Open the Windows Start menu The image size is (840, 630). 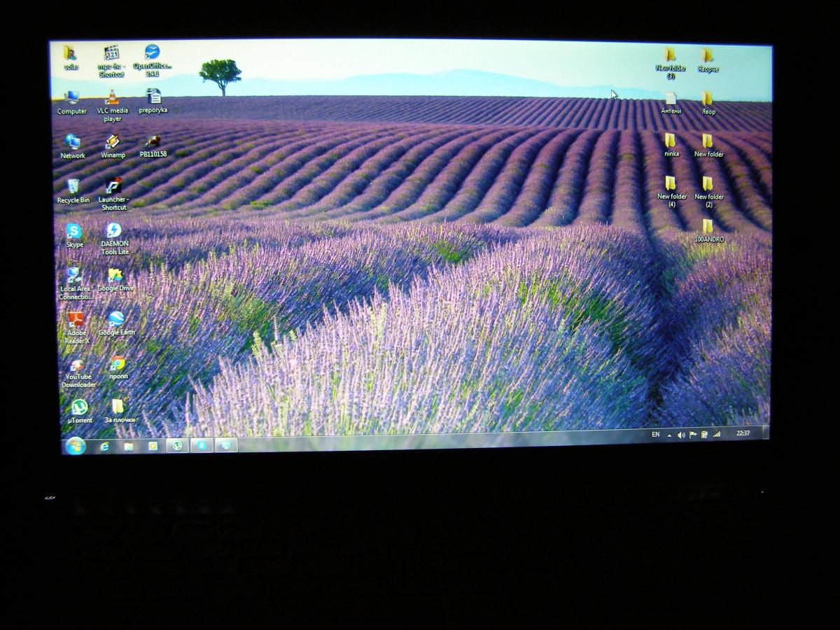75,446
